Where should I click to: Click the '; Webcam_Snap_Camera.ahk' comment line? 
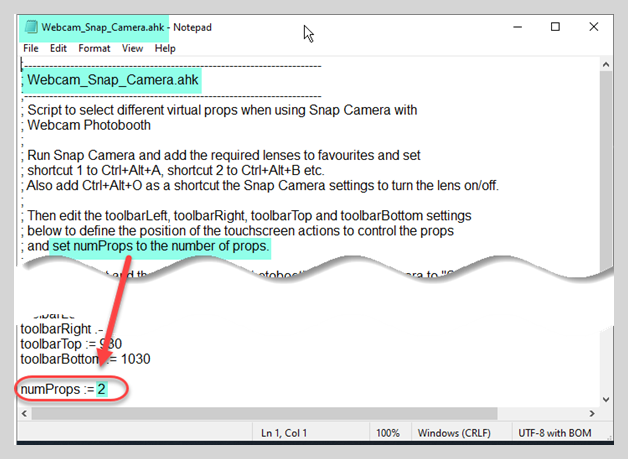coord(110,80)
